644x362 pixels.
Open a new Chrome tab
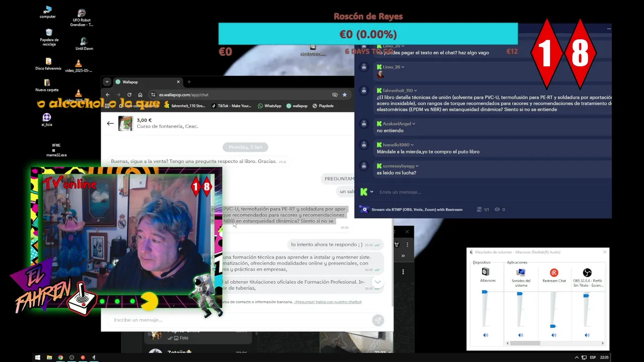tap(189, 82)
